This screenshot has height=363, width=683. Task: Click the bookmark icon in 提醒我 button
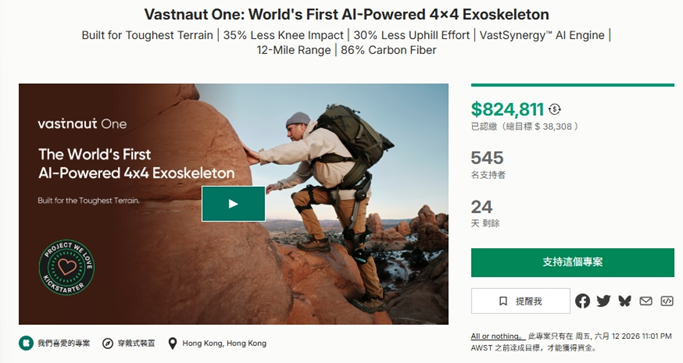click(x=503, y=301)
